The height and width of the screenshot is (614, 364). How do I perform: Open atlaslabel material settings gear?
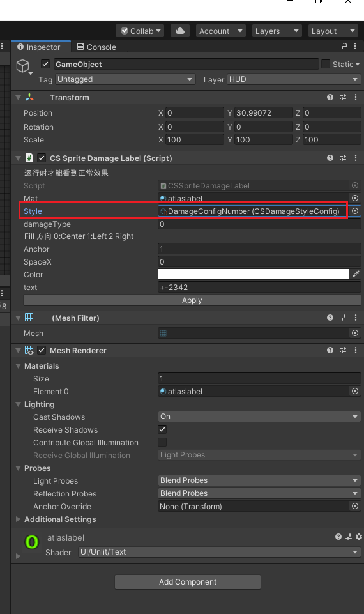pos(359,537)
